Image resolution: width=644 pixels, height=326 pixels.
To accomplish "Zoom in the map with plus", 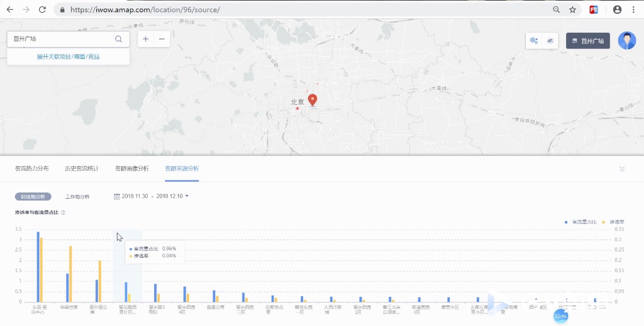I will coord(146,39).
